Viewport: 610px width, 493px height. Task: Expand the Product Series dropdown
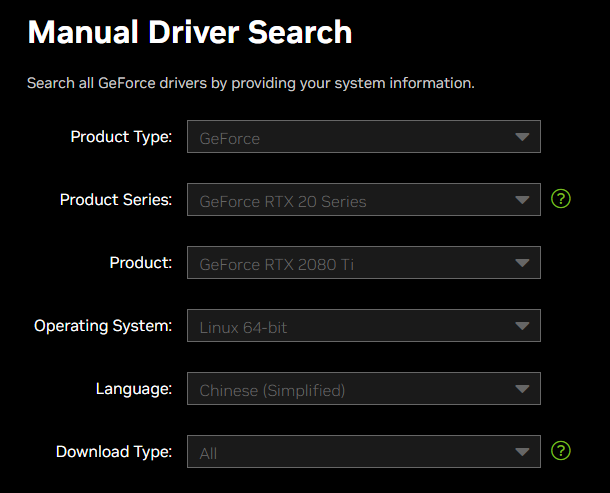(364, 200)
